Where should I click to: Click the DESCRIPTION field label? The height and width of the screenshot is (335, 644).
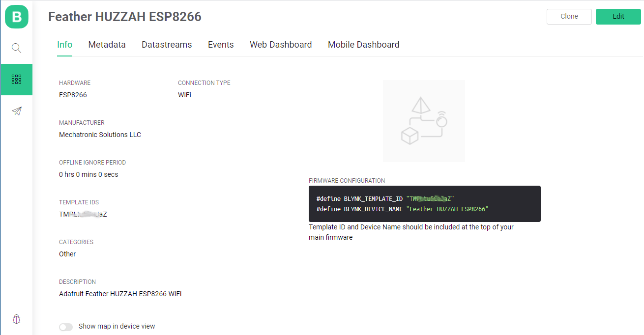coord(78,282)
